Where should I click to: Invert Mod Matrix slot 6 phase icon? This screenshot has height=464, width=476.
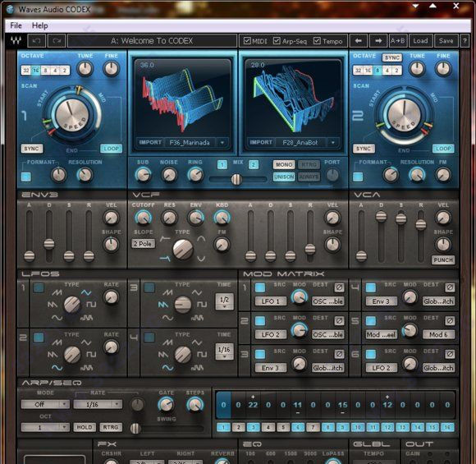coord(450,354)
